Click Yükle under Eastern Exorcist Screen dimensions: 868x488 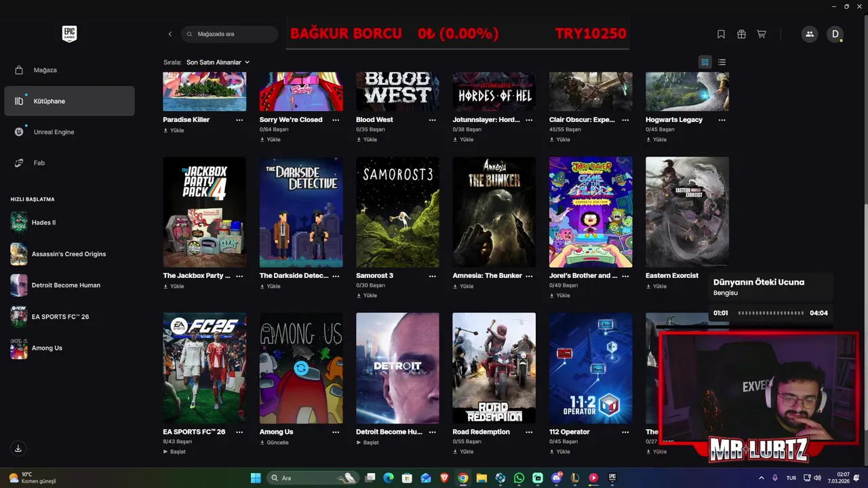tap(656, 286)
